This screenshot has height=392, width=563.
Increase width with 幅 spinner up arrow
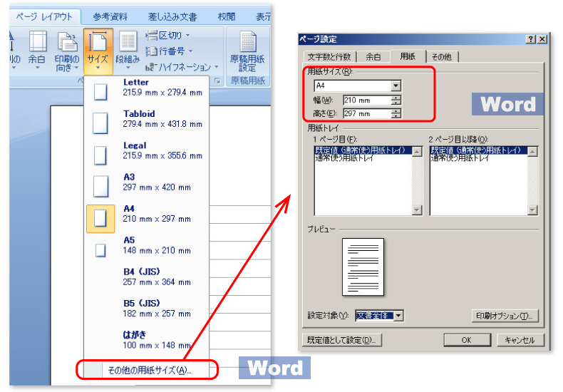[x=396, y=98]
